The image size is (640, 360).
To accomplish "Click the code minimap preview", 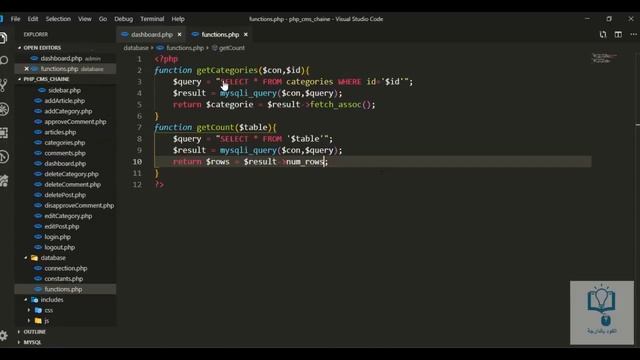I will tap(604, 58).
